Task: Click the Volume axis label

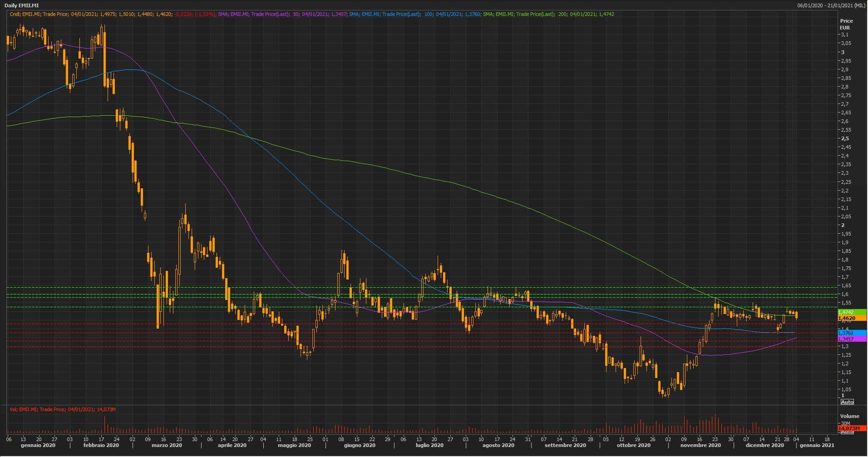Action: coord(849,416)
